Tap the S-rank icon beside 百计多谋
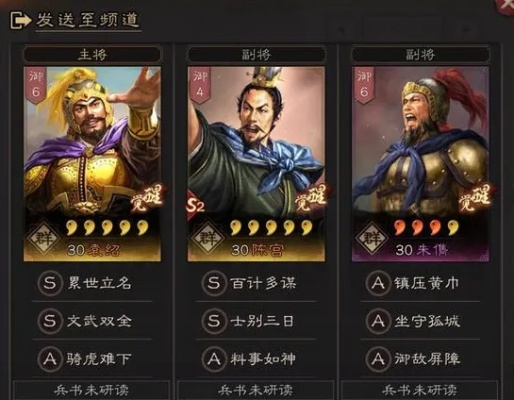 (214, 283)
